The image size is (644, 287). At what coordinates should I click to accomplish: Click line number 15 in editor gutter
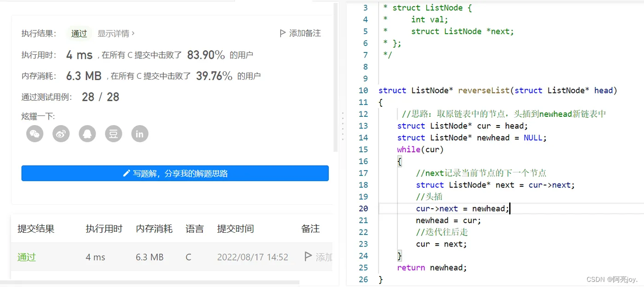pos(363,149)
